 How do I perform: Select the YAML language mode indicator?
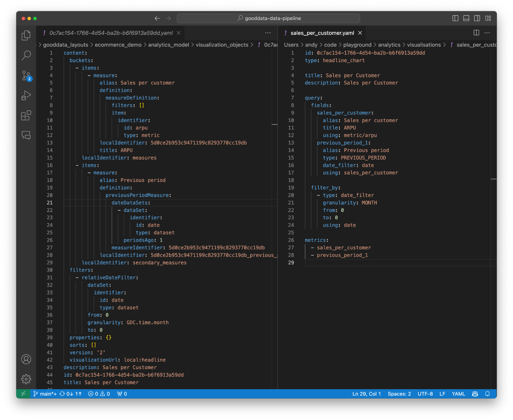pyautogui.click(x=458, y=394)
